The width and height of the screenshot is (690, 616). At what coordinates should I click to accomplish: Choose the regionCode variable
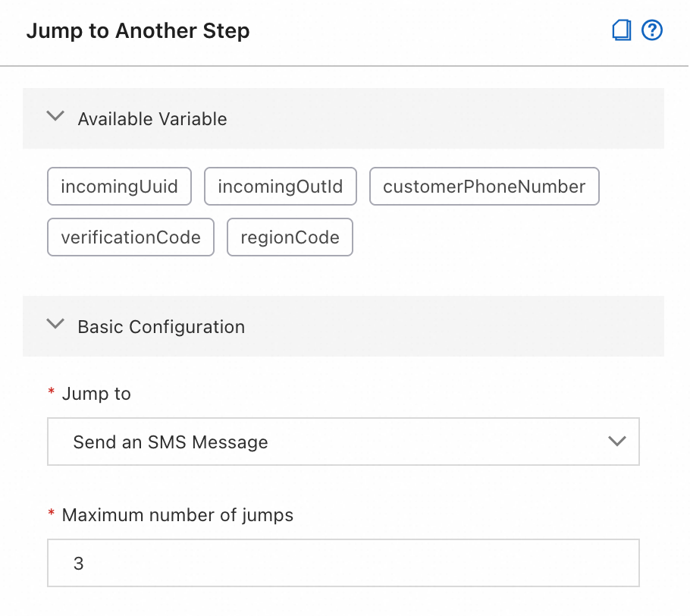(290, 237)
